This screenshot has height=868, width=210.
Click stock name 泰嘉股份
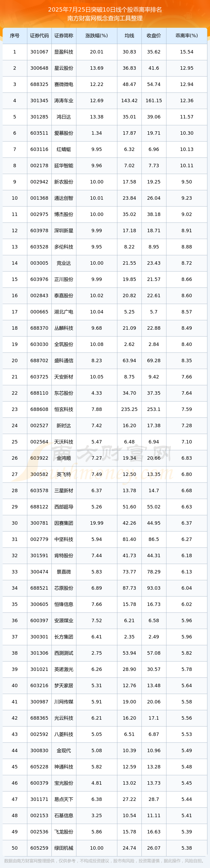tap(64, 296)
